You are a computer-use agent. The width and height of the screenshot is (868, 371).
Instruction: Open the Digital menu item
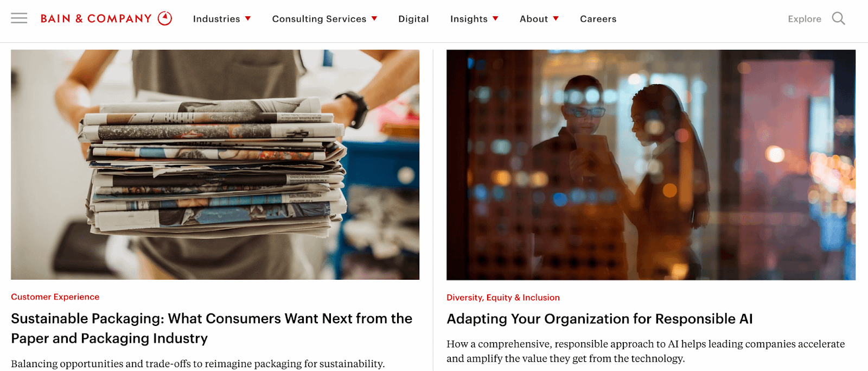coord(413,19)
